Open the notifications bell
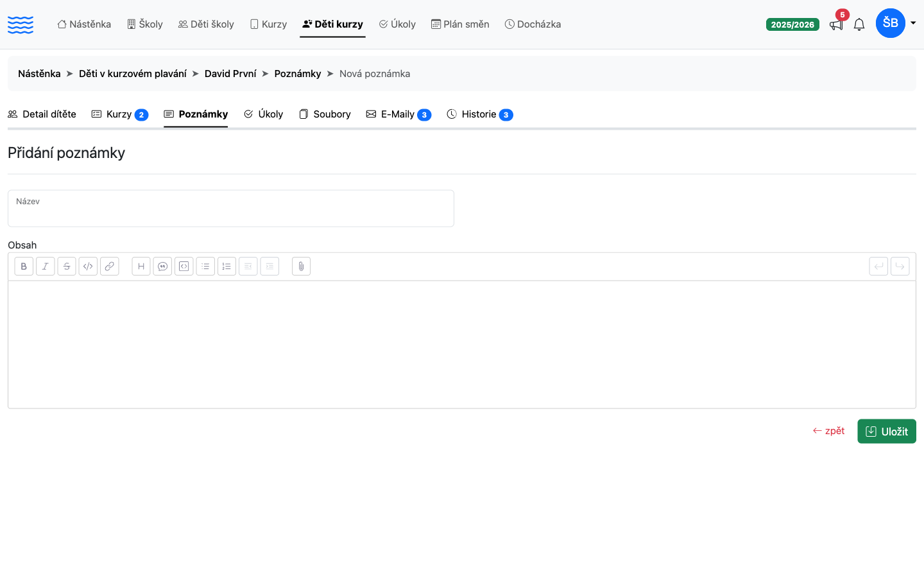Screen dimensions: 924x578 pyautogui.click(x=859, y=24)
